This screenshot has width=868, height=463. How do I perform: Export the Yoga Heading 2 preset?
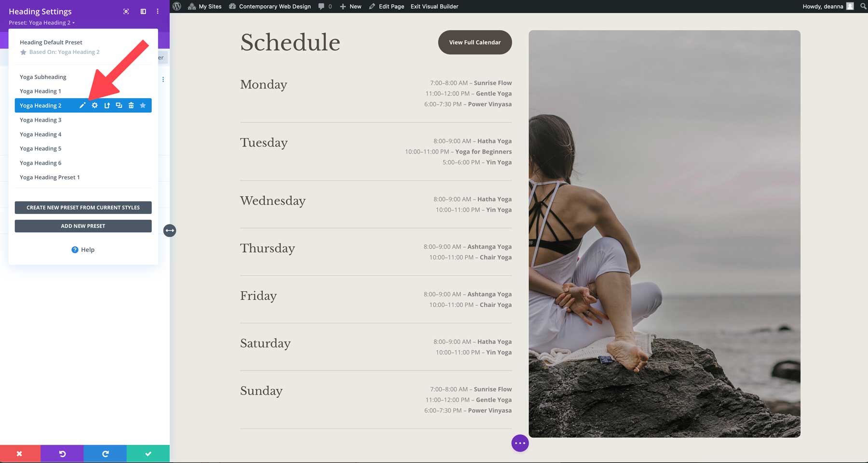[107, 105]
